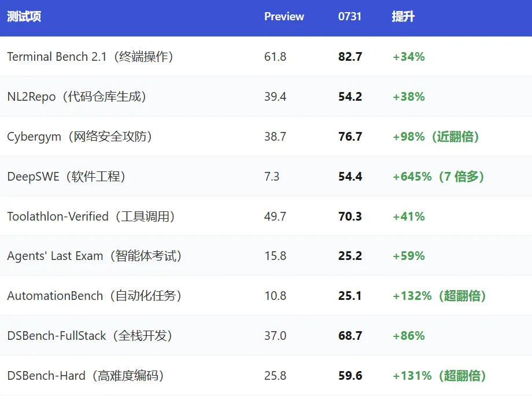Select the Terminal Bench 2.1 row label
Screen dimensions: 532x396
pos(90,56)
